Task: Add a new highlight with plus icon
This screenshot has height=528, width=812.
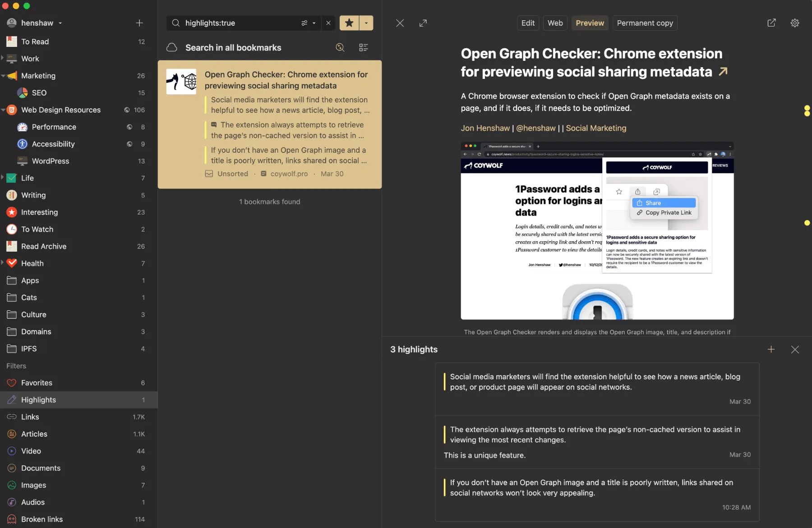Action: pyautogui.click(x=771, y=349)
